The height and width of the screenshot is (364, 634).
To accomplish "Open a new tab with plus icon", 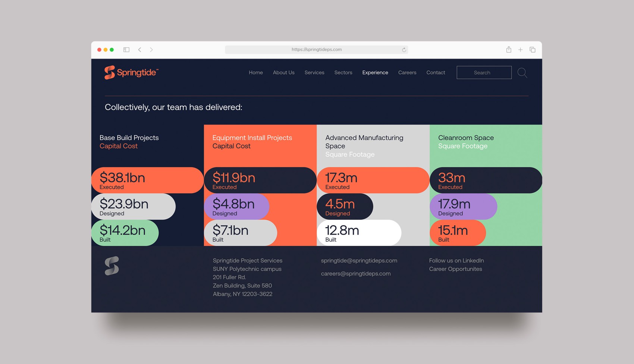I will [520, 50].
